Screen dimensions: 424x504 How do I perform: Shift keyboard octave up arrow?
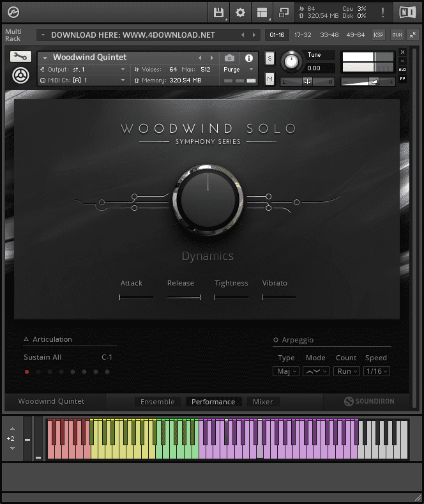pos(12,429)
